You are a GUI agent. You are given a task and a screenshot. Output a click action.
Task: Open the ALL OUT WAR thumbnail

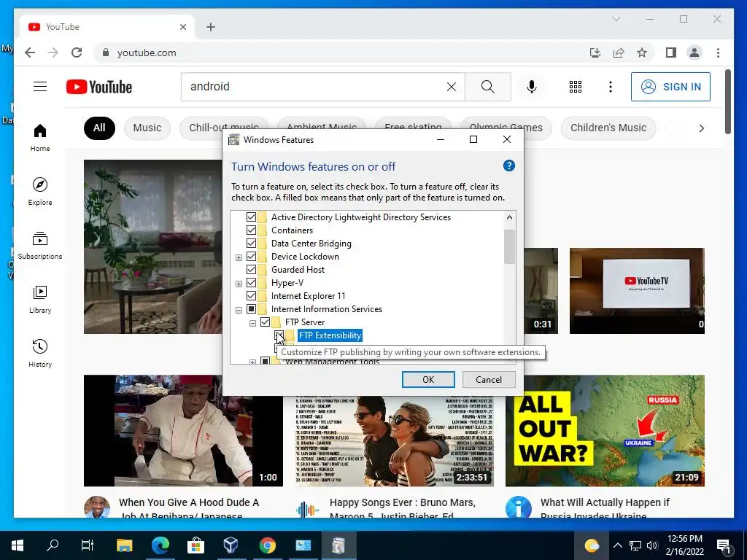pyautogui.click(x=605, y=430)
